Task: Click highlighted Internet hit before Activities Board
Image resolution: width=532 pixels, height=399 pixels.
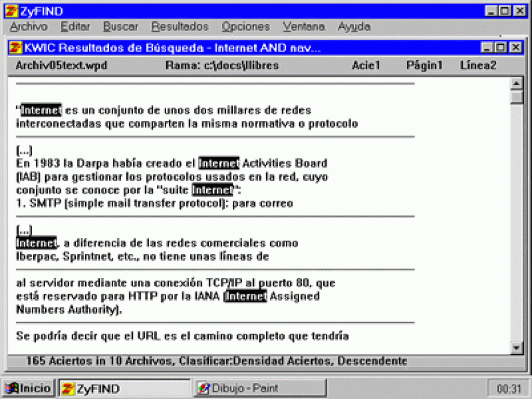Action: coord(219,164)
